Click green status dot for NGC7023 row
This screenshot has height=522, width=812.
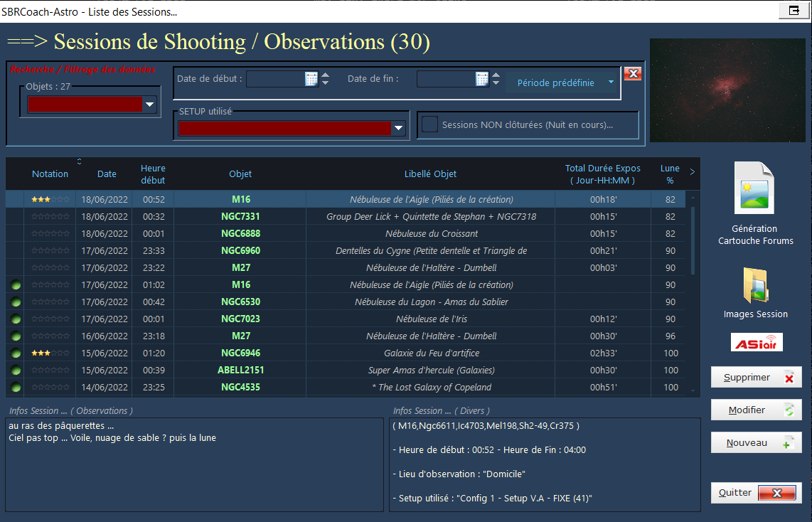point(16,319)
